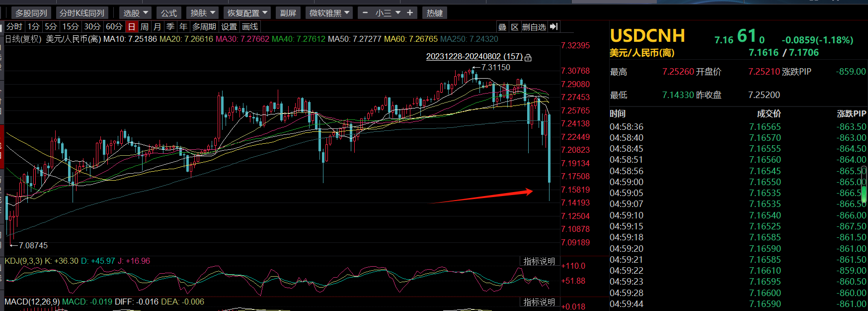The width and height of the screenshot is (868, 311).
Task: Open the 多周期 multi-period view
Action: [204, 27]
